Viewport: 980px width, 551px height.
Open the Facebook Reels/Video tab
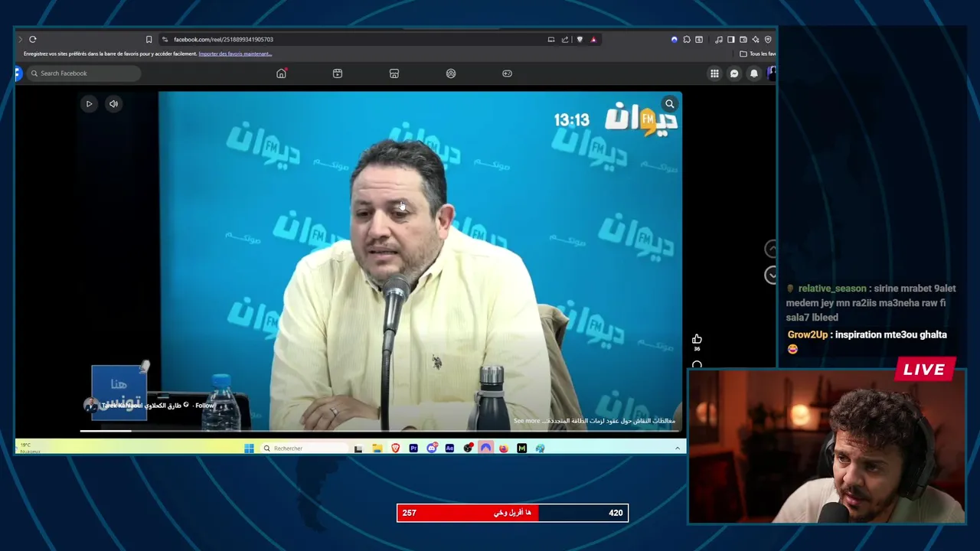pos(338,73)
